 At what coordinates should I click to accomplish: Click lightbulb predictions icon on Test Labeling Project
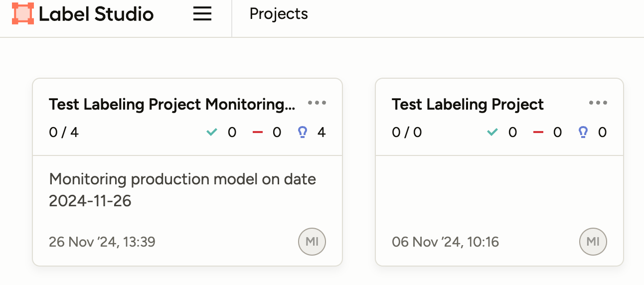583,132
